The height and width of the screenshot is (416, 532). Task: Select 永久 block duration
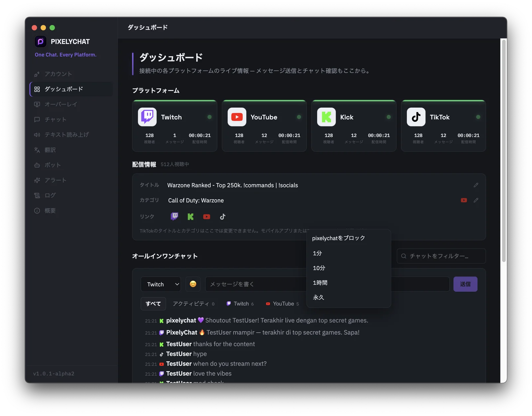click(x=348, y=297)
